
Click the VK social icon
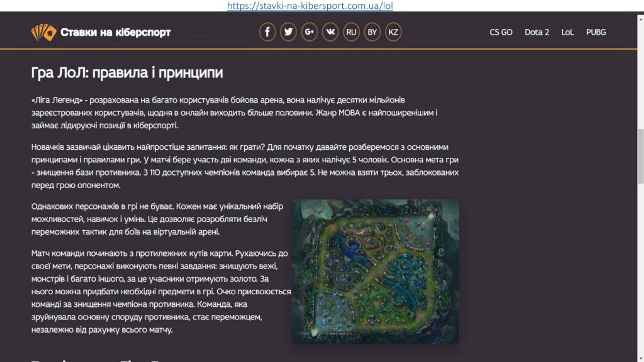[x=330, y=32]
